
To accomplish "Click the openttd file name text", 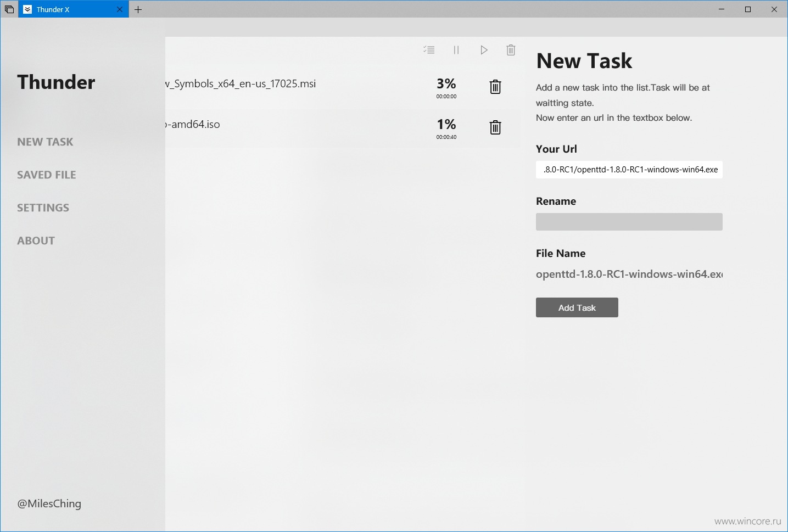I will tap(629, 274).
